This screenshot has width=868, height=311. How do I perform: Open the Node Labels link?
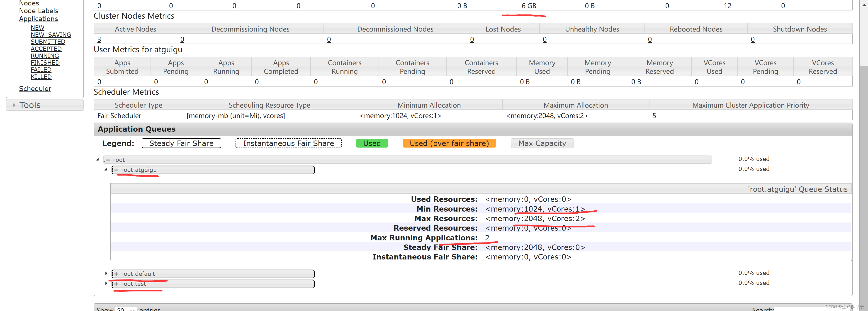tap(38, 11)
